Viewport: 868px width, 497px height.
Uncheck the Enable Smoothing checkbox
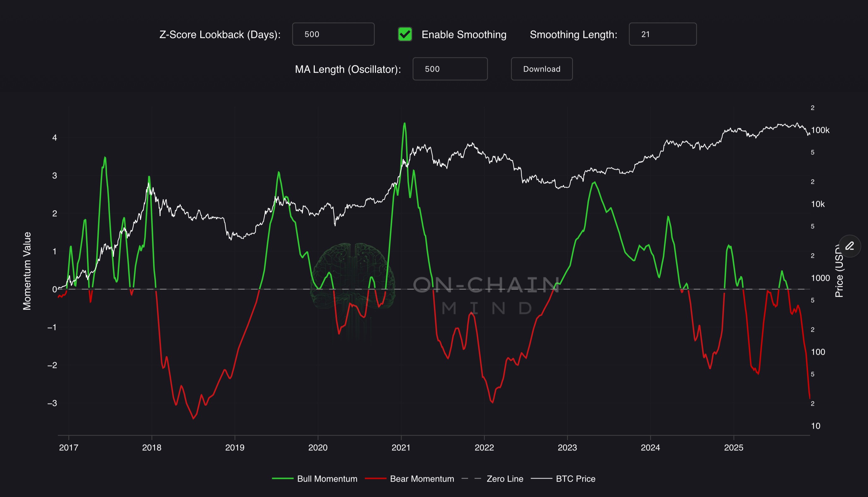[405, 34]
